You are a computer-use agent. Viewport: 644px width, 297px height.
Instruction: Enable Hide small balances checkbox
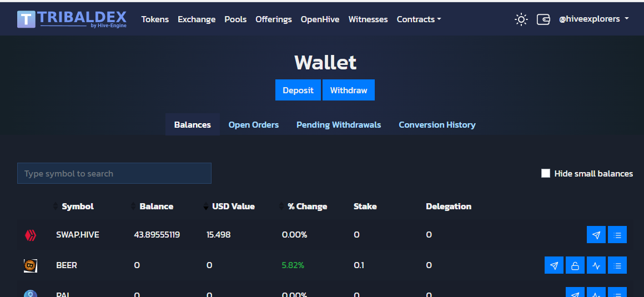coord(545,173)
